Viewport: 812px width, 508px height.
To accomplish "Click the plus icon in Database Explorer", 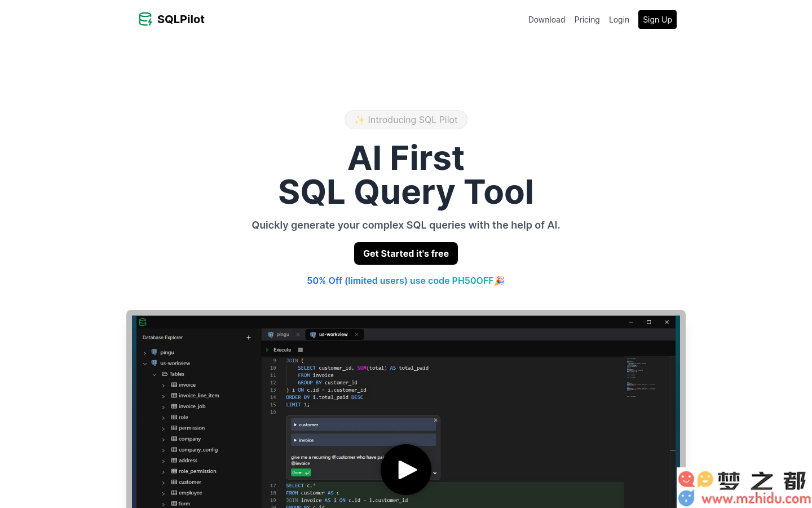I will point(249,338).
